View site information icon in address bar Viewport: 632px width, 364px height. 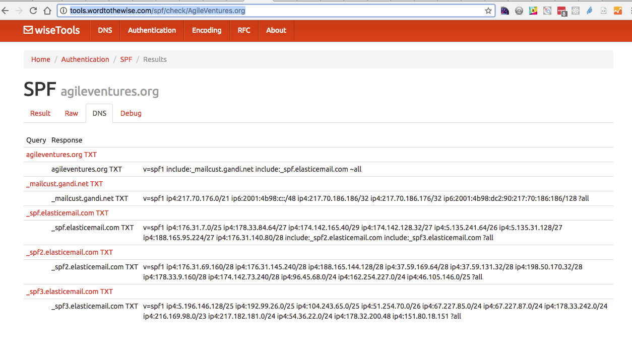click(64, 11)
